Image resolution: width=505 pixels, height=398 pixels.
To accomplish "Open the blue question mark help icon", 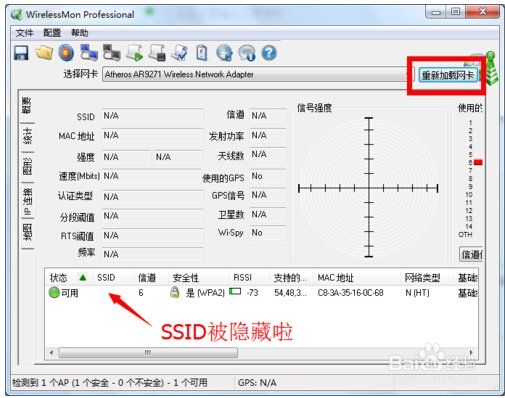I will [269, 53].
